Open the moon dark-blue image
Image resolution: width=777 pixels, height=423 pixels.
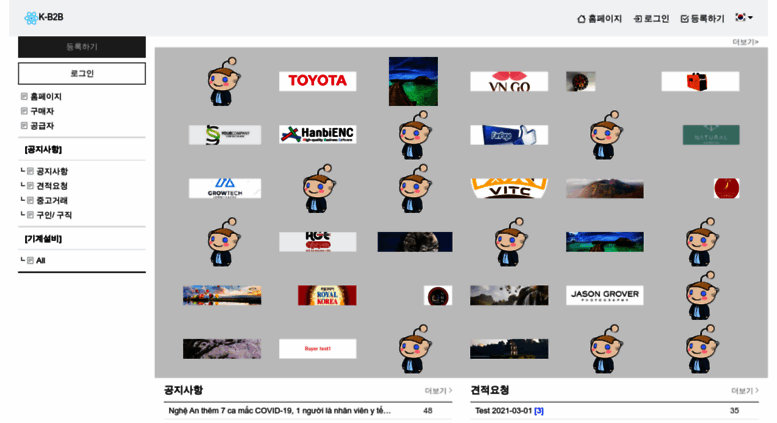point(415,242)
